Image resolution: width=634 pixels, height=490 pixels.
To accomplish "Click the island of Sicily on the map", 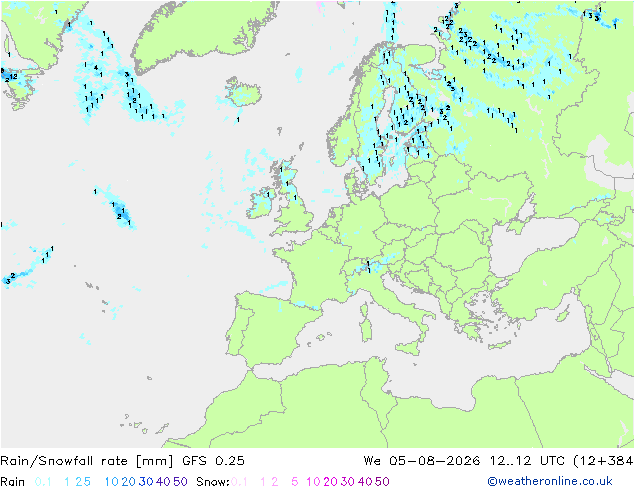I will [408, 348].
